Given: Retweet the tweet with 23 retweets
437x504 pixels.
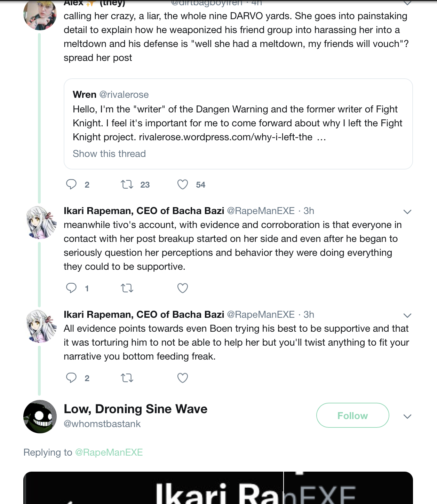Looking at the screenshot, I should (x=127, y=184).
